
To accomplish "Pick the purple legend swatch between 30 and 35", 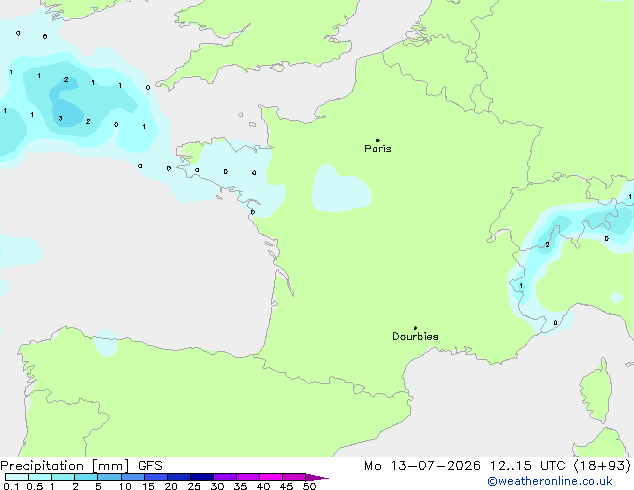I will (x=225, y=477).
